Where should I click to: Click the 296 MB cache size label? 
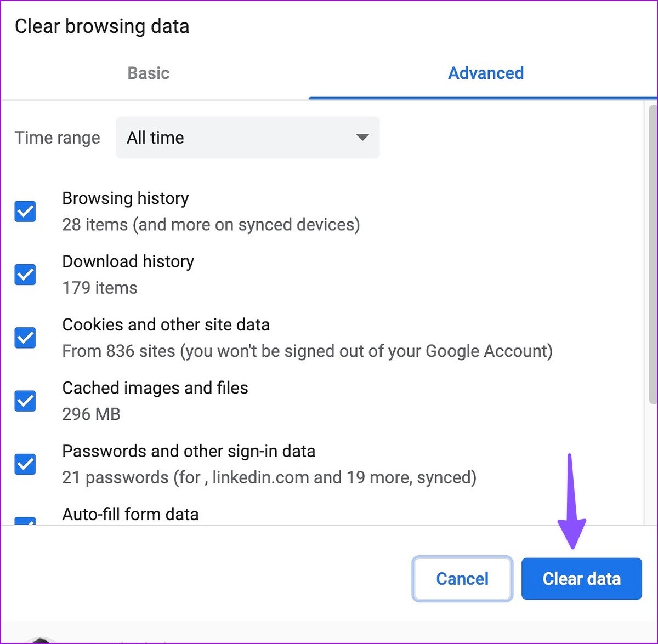coord(91,414)
